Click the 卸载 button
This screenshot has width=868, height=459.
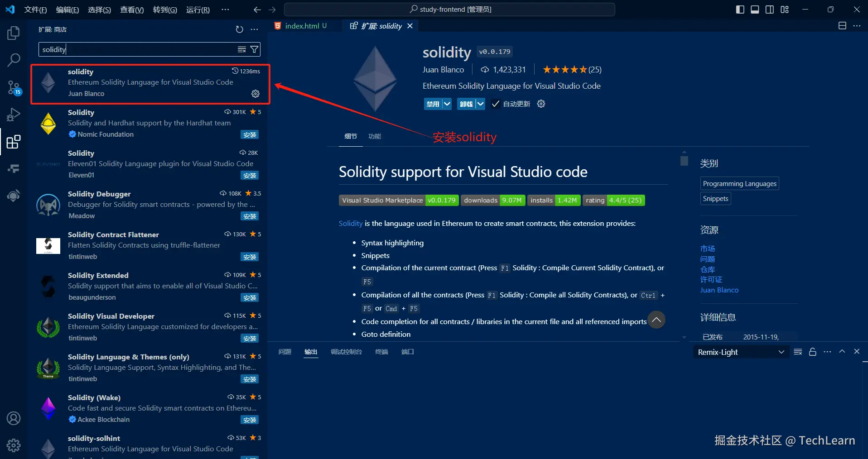466,104
